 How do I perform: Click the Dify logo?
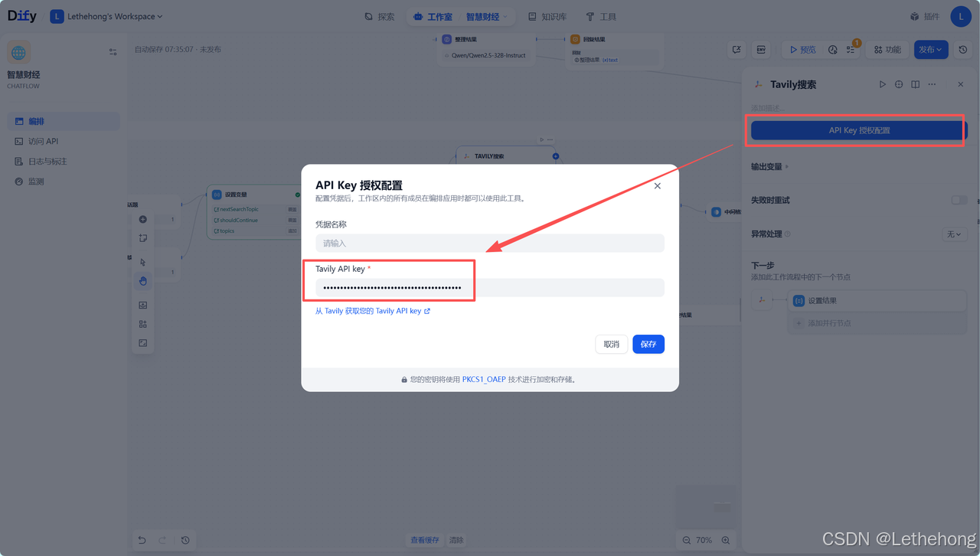[x=22, y=16]
